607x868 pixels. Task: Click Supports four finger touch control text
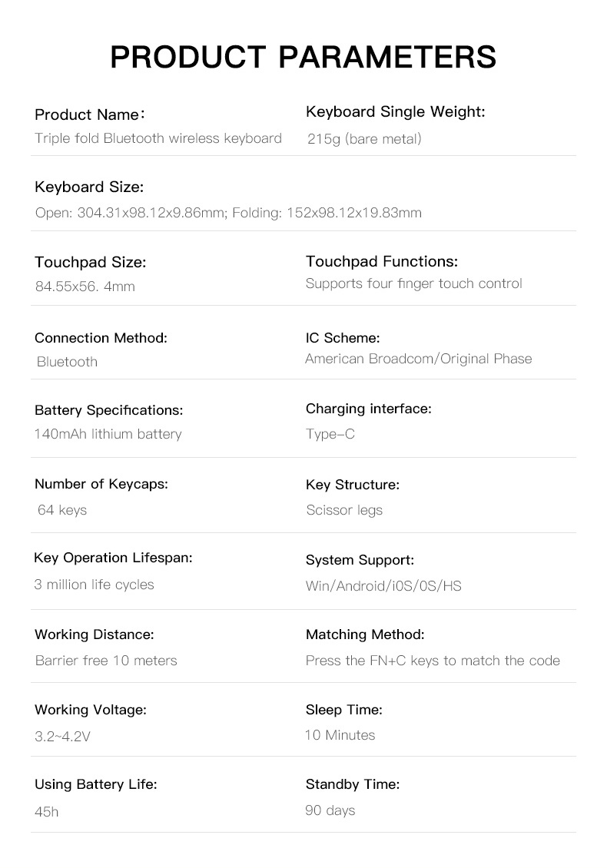point(413,283)
